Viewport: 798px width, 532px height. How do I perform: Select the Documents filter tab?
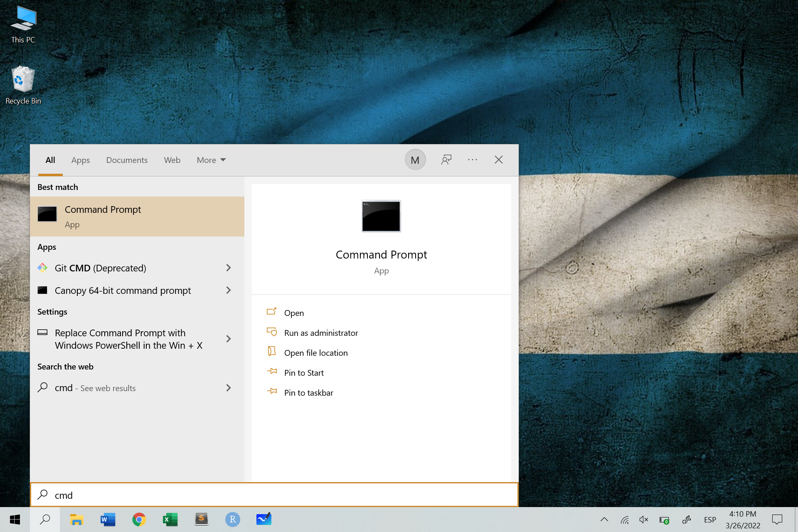coord(126,159)
